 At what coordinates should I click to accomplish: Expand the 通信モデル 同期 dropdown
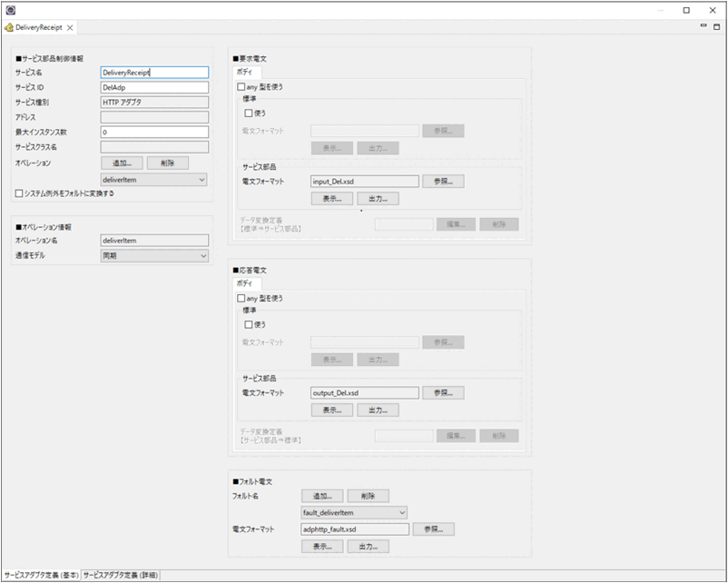coord(154,256)
